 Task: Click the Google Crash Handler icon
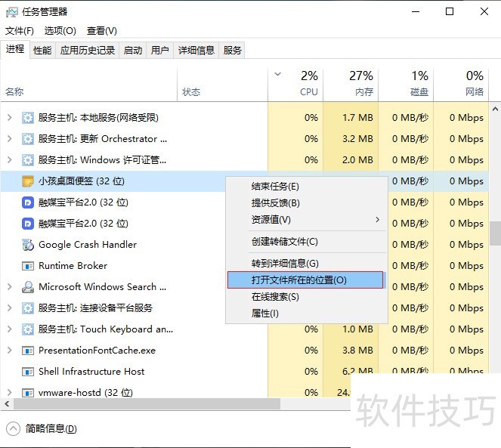(28, 245)
